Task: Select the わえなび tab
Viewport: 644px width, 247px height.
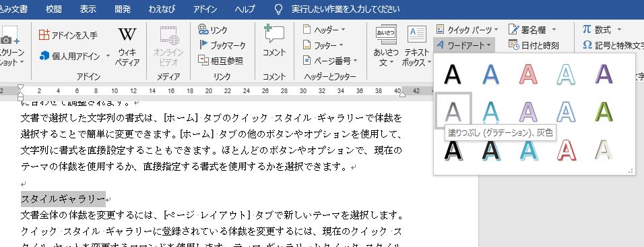Action: pos(162,9)
